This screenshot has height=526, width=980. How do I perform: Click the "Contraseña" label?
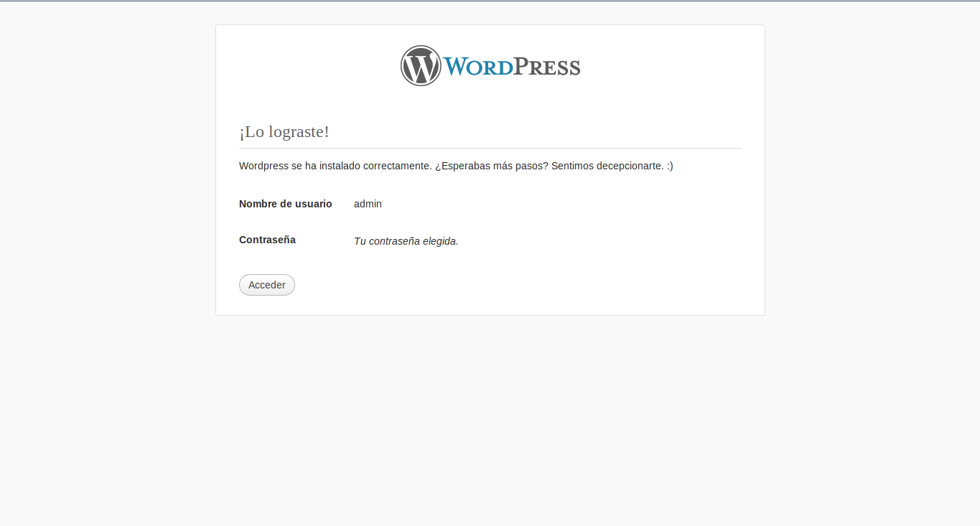click(x=267, y=240)
